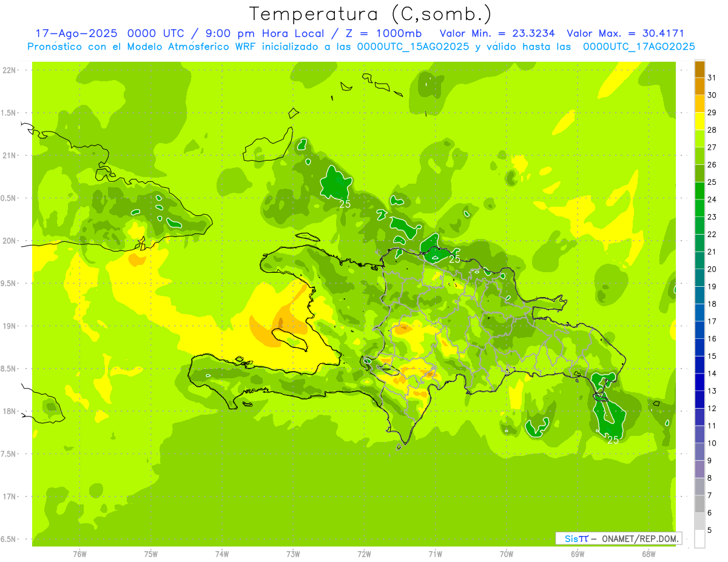The height and width of the screenshot is (562, 728).
Task: Select the initialization time '0000UTC_15AGO2025'
Action: click(413, 47)
